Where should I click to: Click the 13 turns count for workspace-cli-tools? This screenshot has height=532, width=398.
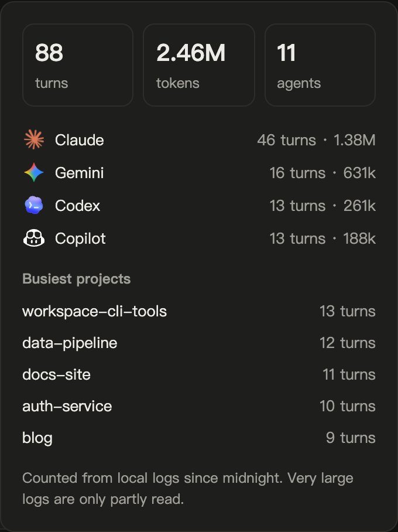point(348,311)
